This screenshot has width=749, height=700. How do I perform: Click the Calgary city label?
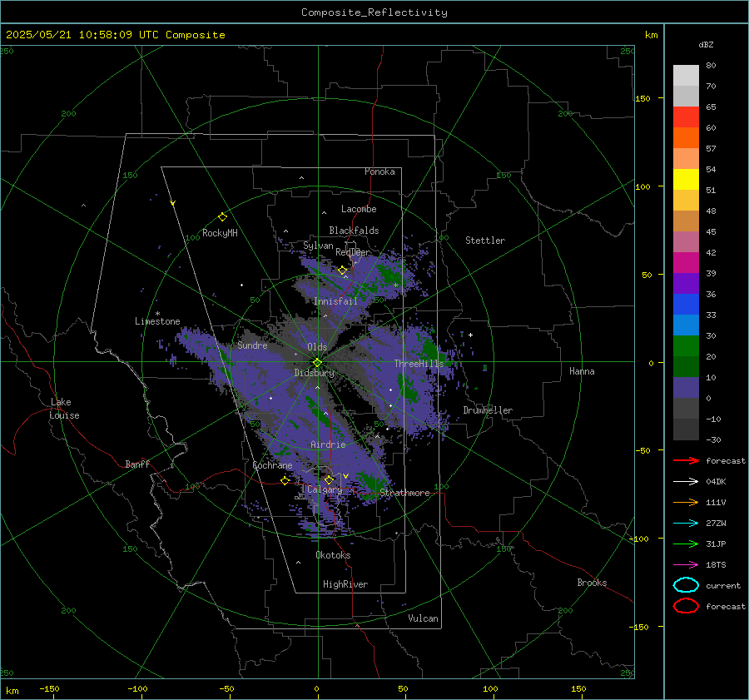click(x=325, y=489)
